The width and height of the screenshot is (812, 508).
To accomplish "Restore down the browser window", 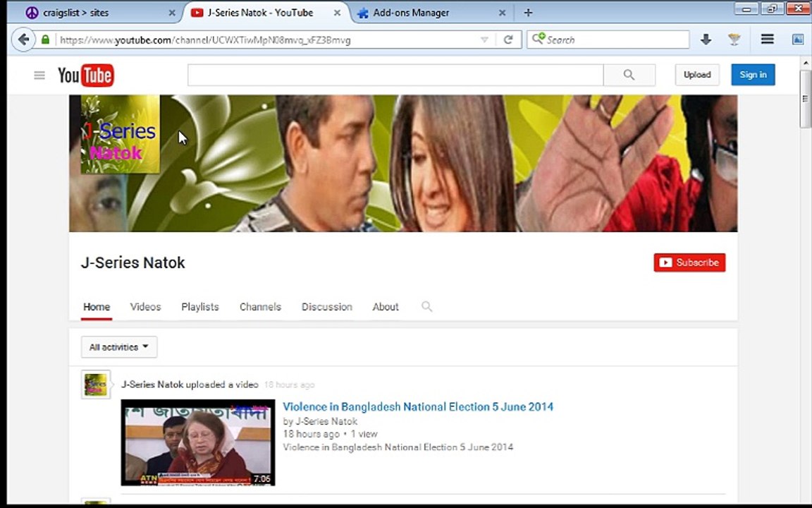I will [772, 8].
